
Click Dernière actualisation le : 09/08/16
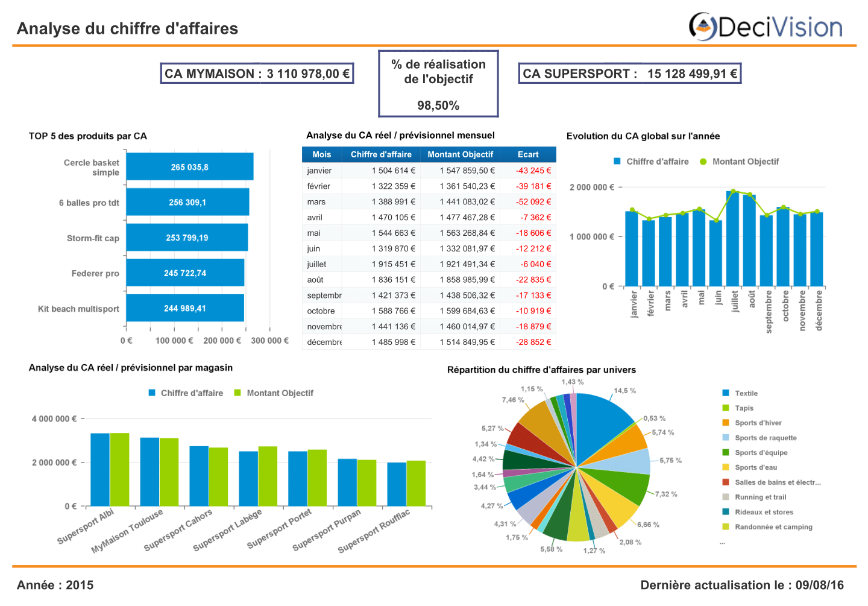742,585
